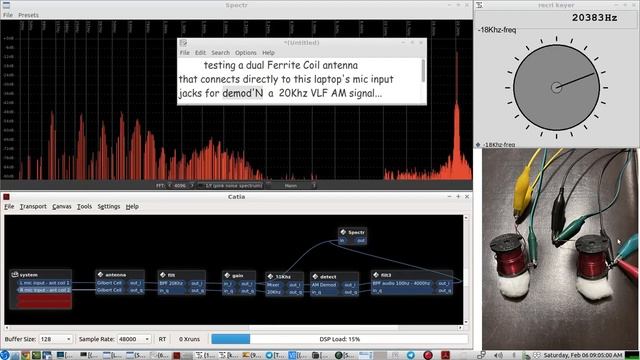Click the detect node's plugin icon
The height and width of the screenshot is (360, 640).
(x=315, y=277)
